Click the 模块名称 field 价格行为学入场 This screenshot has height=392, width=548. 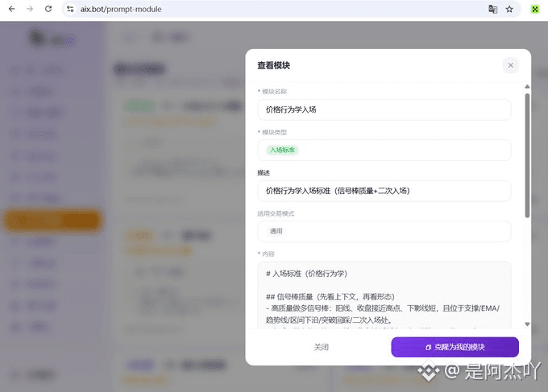(384, 109)
